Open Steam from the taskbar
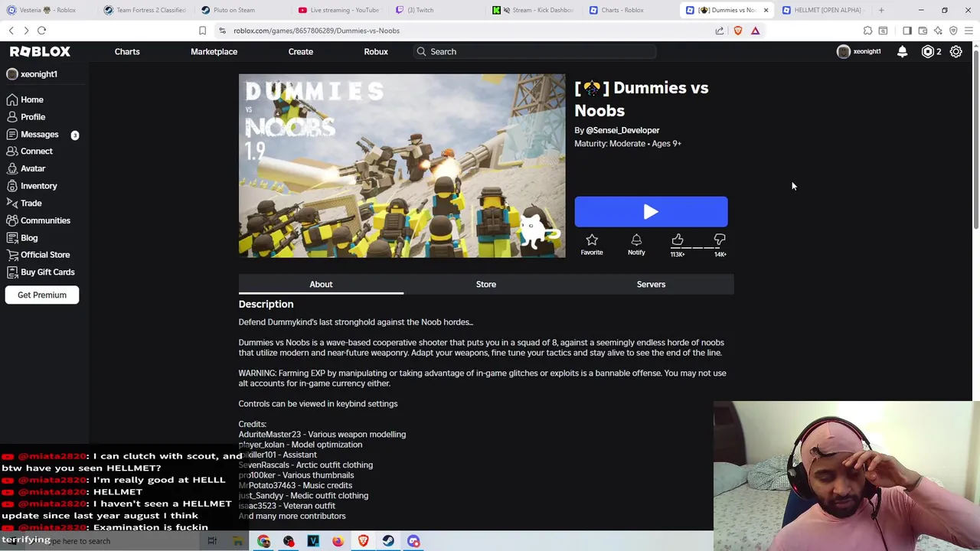This screenshot has width=980, height=551. click(388, 541)
